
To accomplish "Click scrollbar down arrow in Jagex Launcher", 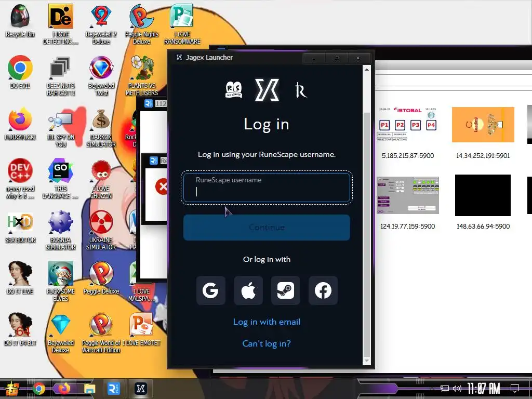I will [x=366, y=361].
